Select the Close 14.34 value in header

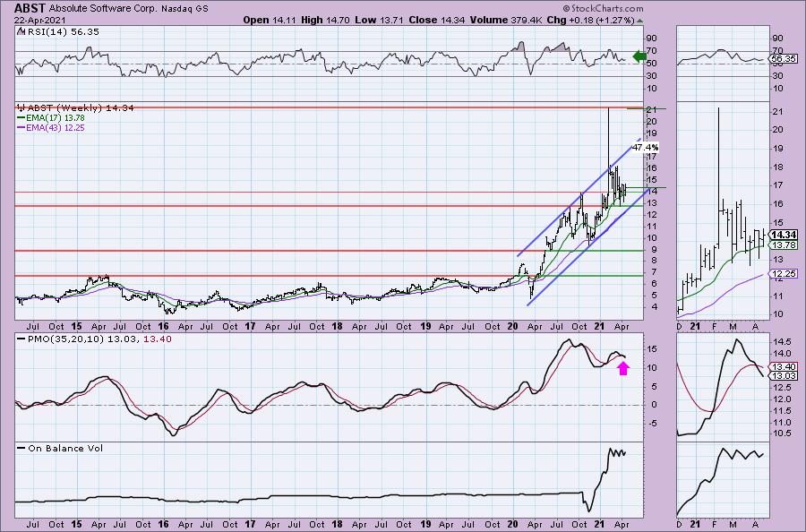[437, 20]
